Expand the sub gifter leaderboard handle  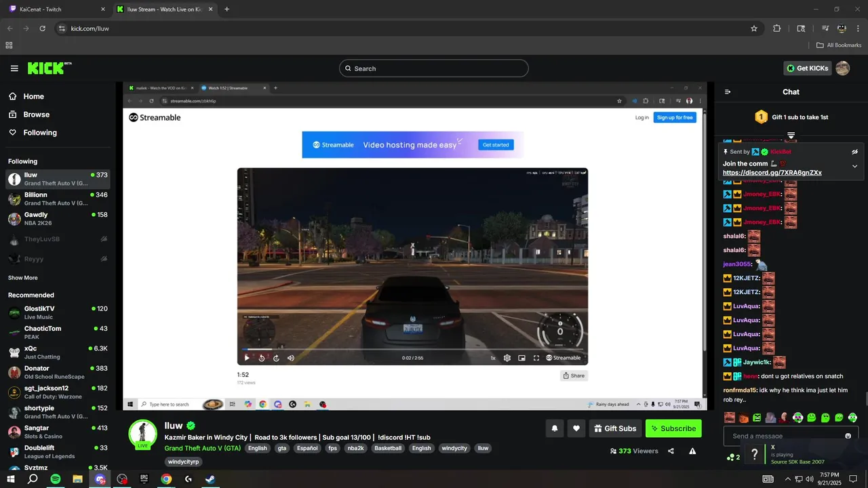click(791, 136)
